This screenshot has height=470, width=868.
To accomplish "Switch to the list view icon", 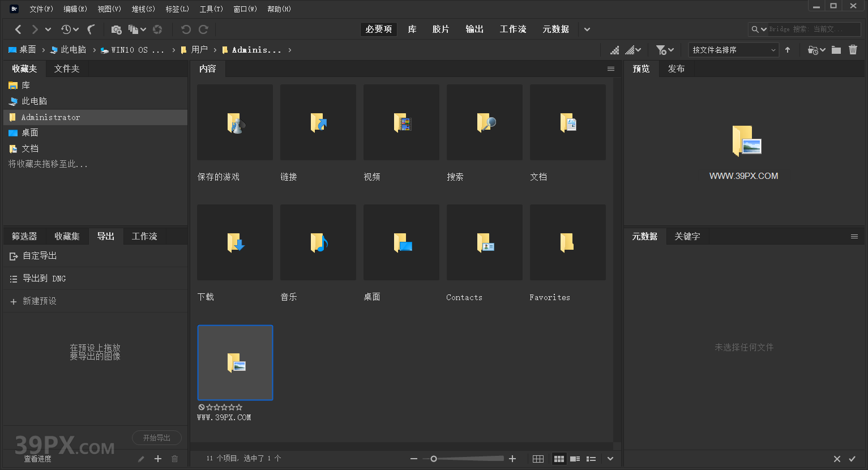I will coord(591,459).
